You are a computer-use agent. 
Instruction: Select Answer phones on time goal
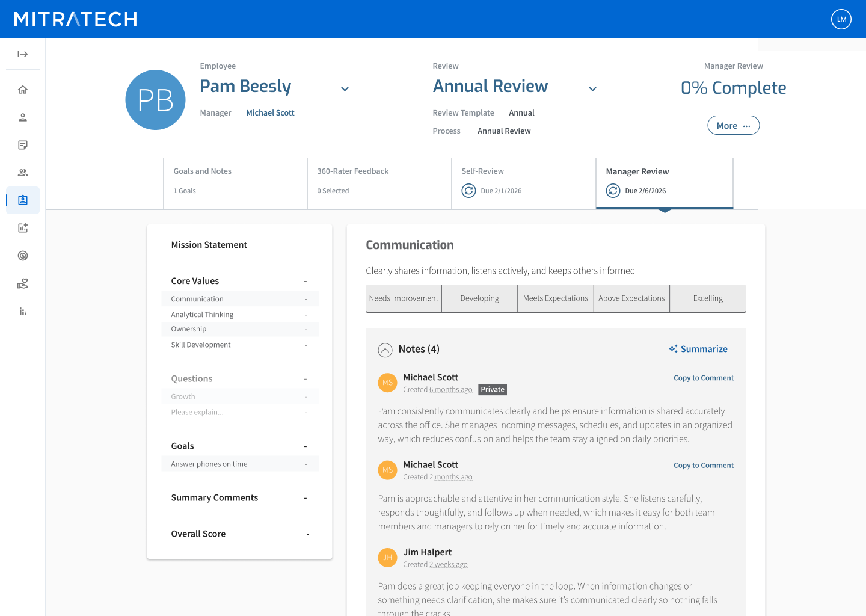pos(240,464)
